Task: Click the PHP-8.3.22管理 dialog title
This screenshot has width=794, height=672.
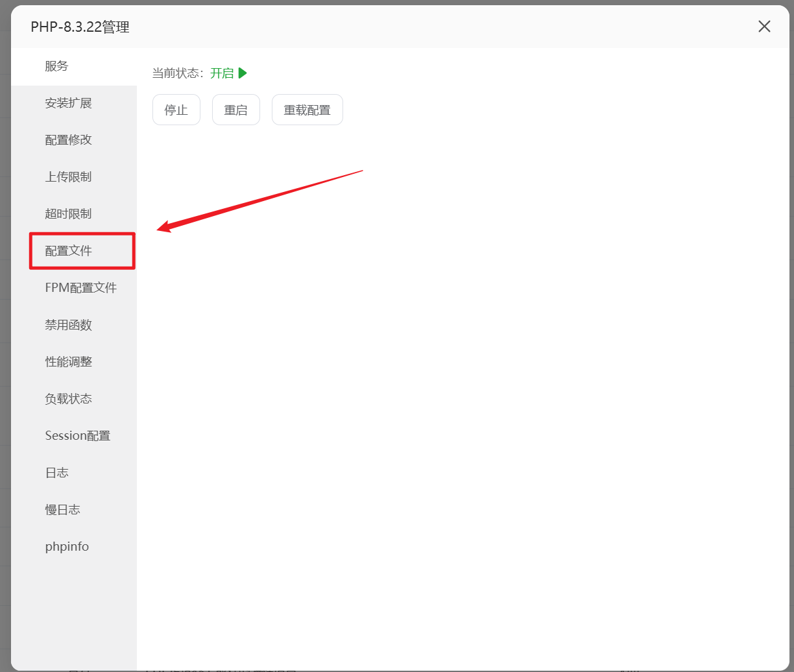Action: click(80, 27)
